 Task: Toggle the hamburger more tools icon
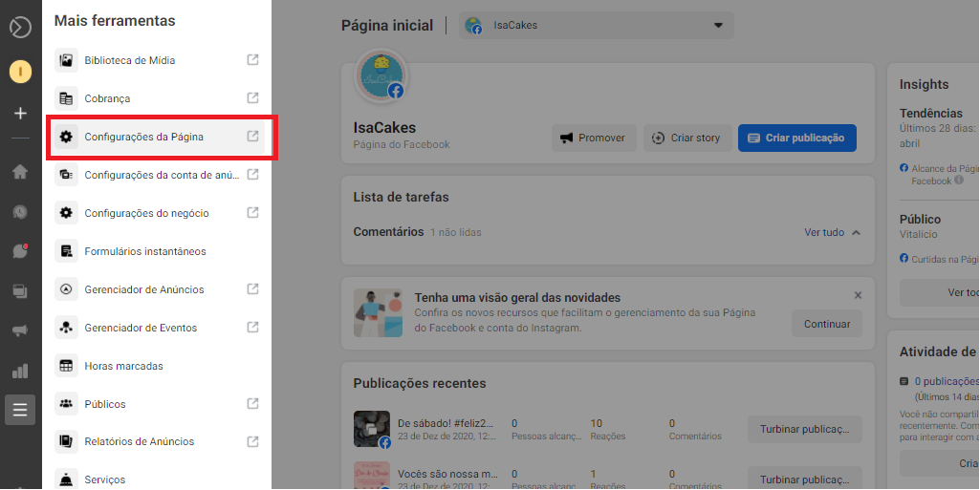20,410
